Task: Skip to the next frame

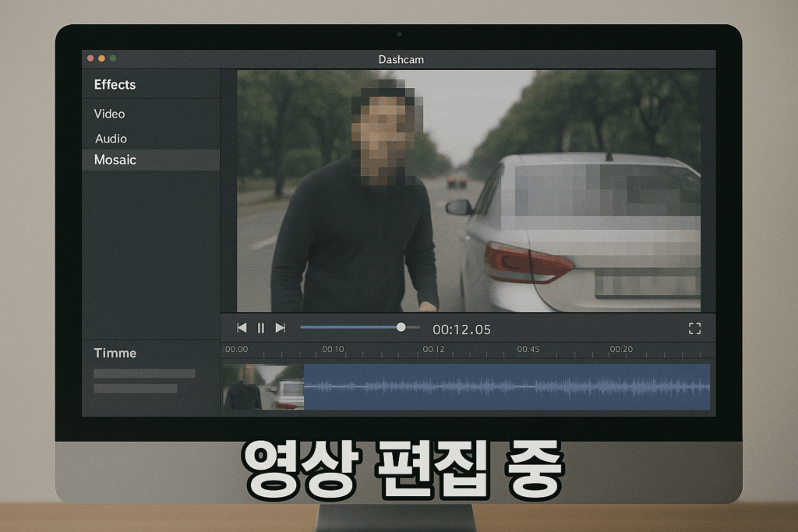Action: 281,328
